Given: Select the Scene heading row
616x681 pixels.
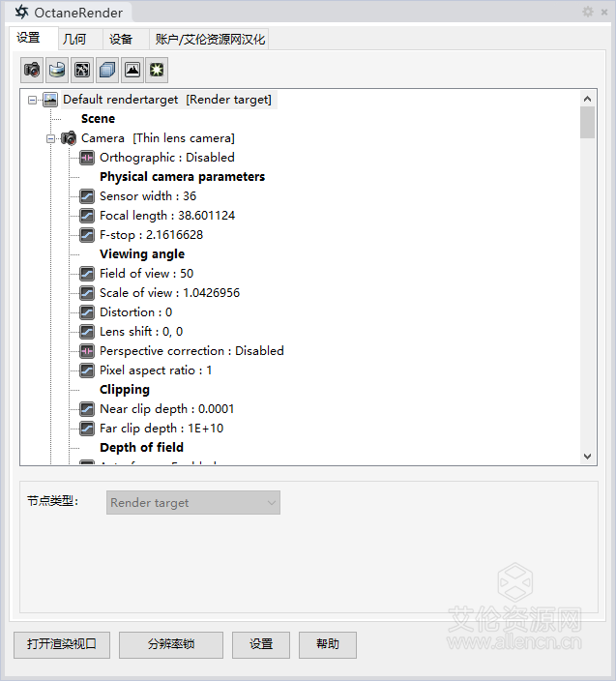Looking at the screenshot, I should [98, 119].
